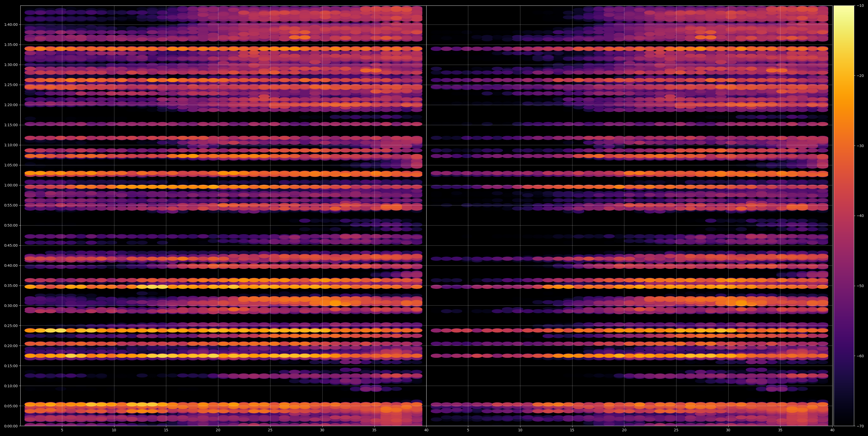Click the 0:05:00 time axis label
Image resolution: width=868 pixels, height=436 pixels.
pyautogui.click(x=11, y=406)
